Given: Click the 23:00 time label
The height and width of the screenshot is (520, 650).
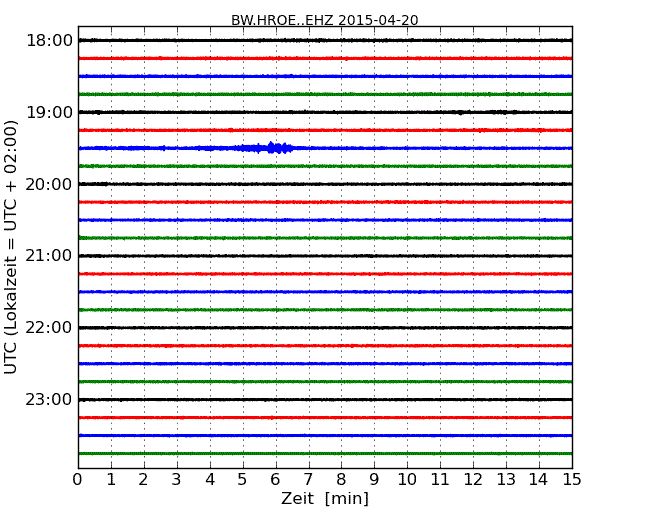Looking at the screenshot, I should coord(49,400).
